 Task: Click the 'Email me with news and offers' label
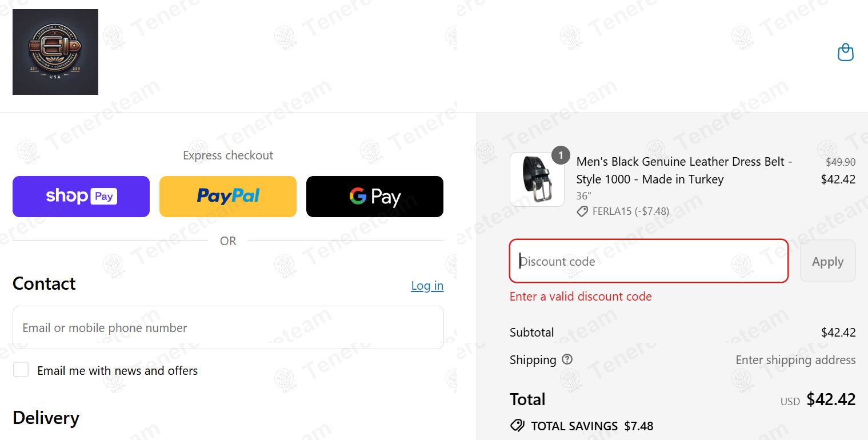[118, 371]
